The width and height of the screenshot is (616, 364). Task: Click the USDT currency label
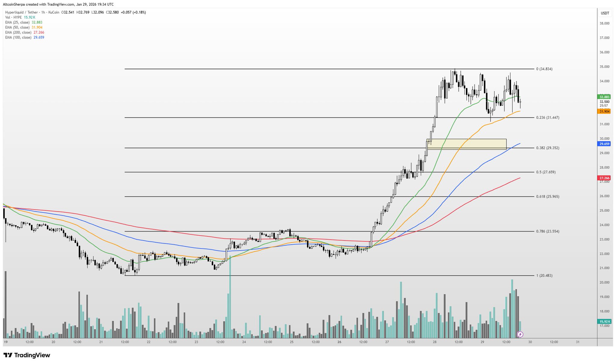[605, 13]
